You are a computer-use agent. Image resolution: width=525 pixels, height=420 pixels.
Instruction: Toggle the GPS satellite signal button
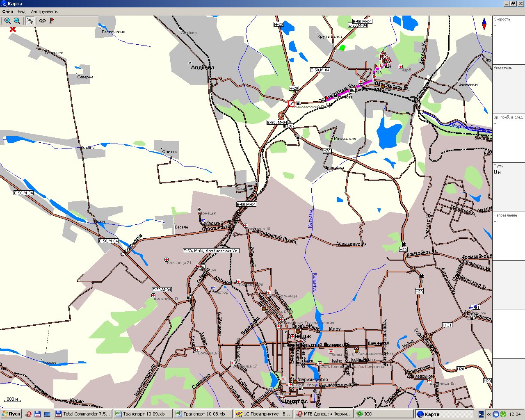(x=30, y=21)
